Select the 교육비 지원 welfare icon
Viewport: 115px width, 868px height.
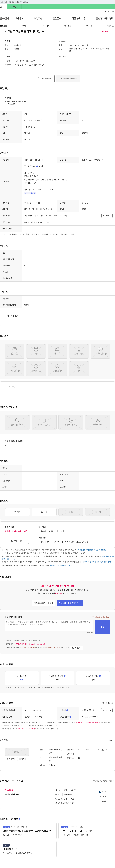[79, 351]
